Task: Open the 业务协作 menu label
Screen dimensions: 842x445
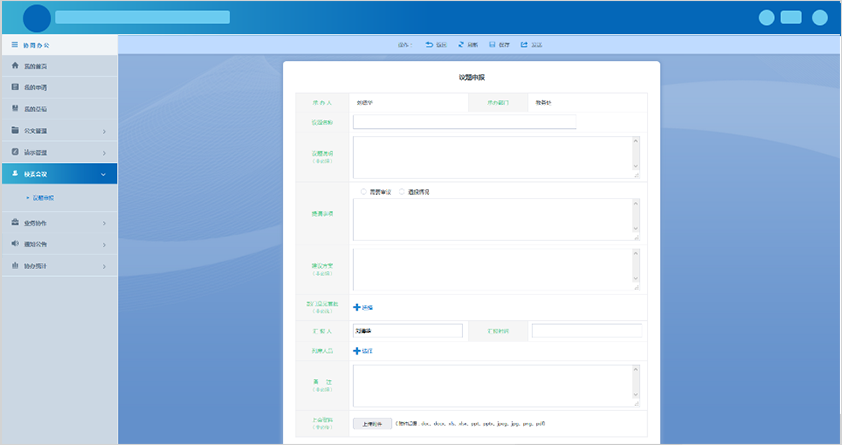Action: (x=35, y=223)
